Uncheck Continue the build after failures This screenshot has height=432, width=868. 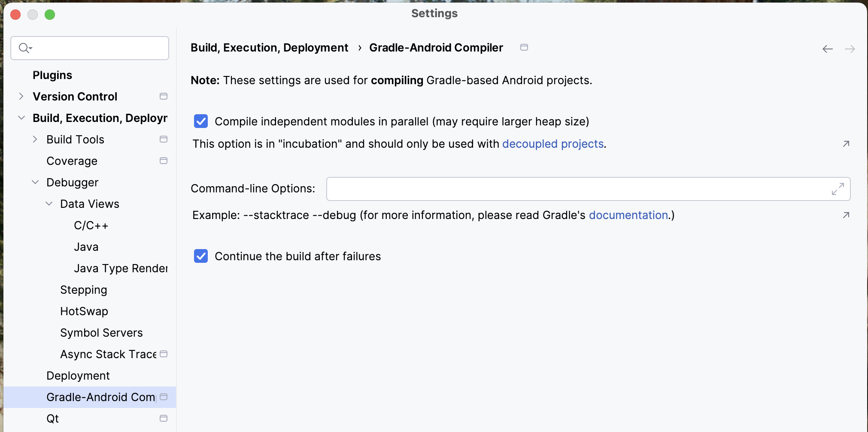tap(201, 256)
